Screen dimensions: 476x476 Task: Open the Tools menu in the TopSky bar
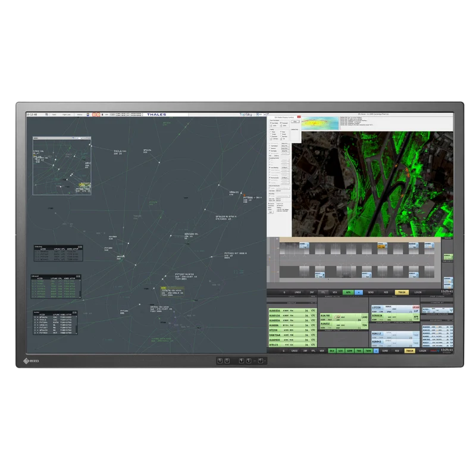(x=54, y=115)
